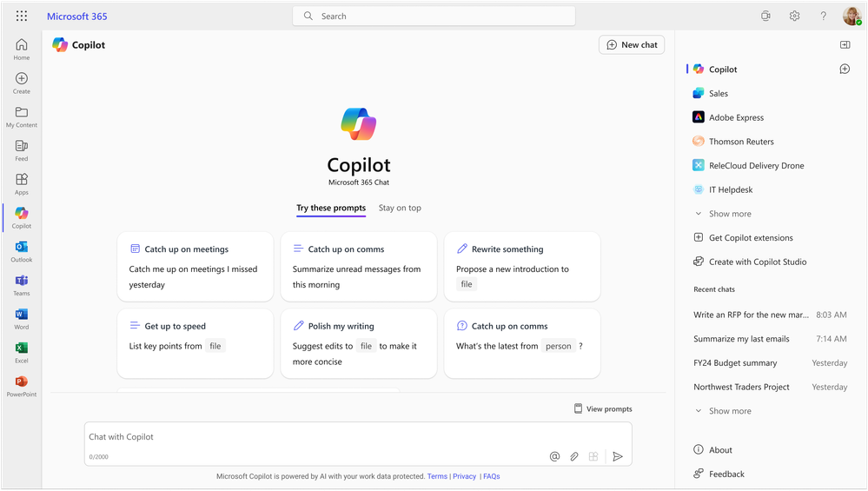
Task: Open recent chat Northwest Traders Project
Action: pyautogui.click(x=770, y=387)
